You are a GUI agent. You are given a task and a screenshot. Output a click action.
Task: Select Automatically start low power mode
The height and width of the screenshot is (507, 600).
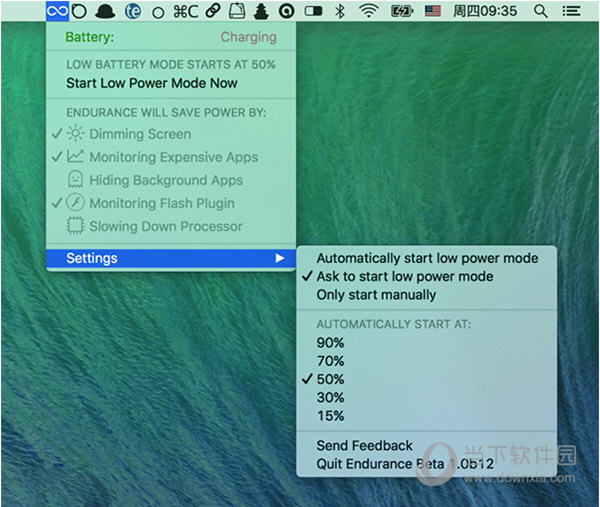tap(427, 258)
